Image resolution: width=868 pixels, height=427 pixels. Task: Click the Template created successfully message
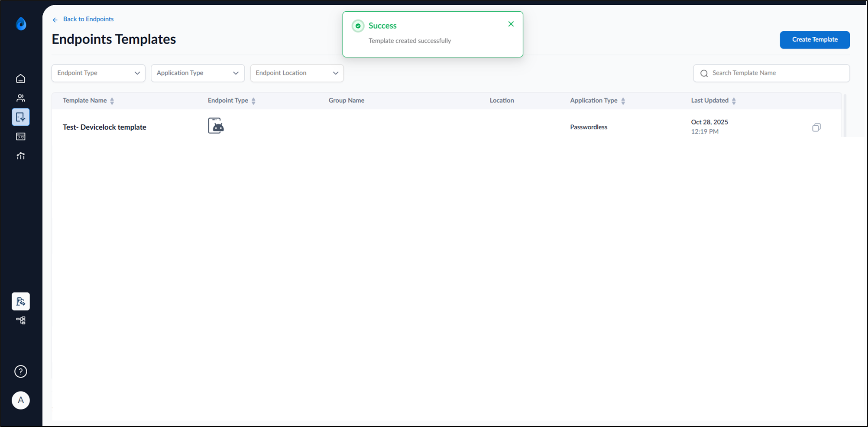(410, 41)
